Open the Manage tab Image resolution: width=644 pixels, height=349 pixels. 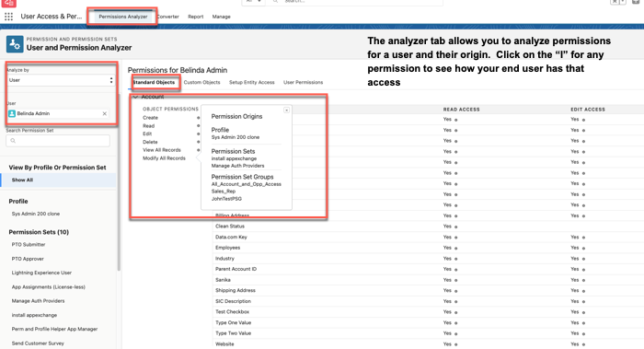221,17
